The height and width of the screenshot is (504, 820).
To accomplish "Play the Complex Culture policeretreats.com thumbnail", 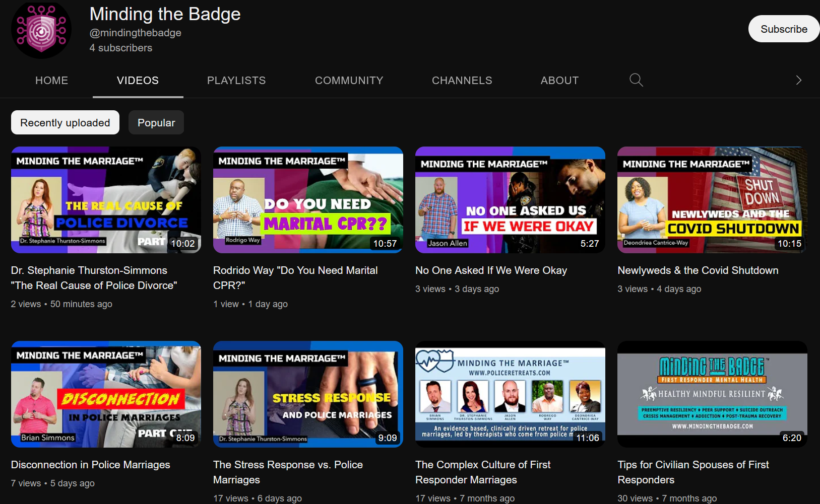I will 510,394.
